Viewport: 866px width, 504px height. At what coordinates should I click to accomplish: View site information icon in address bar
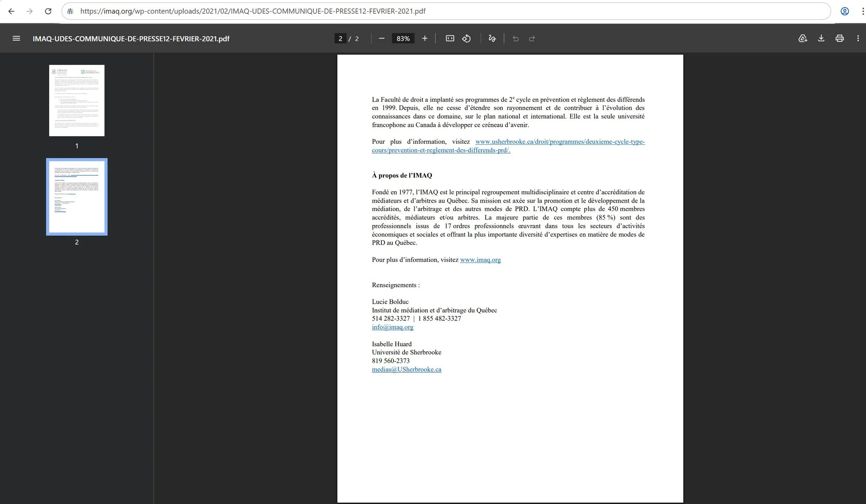tap(70, 11)
